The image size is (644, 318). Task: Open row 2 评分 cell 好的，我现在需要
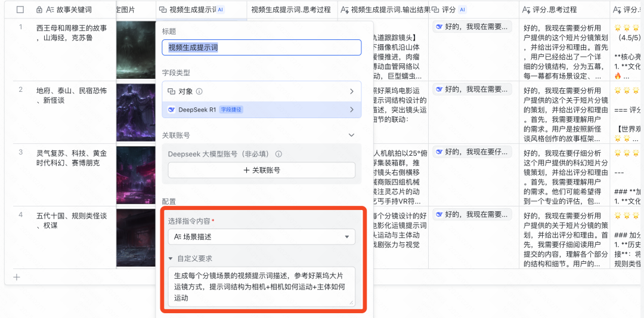[472, 89]
